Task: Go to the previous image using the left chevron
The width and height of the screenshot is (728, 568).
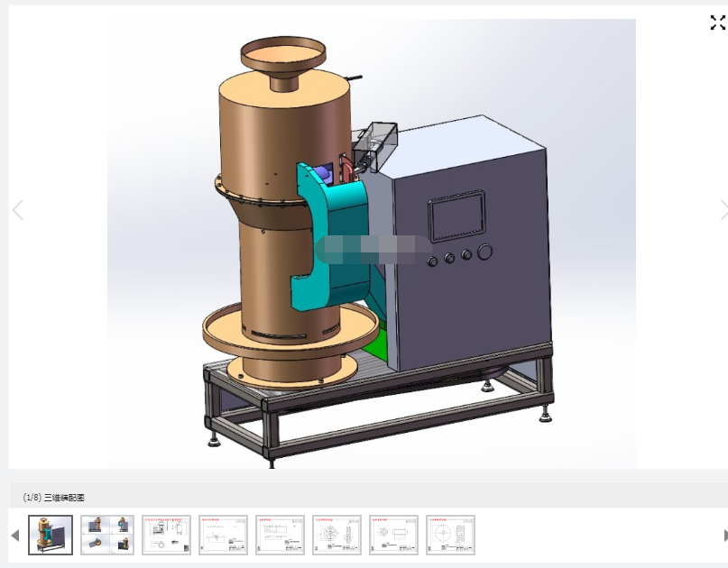Action: (x=18, y=210)
